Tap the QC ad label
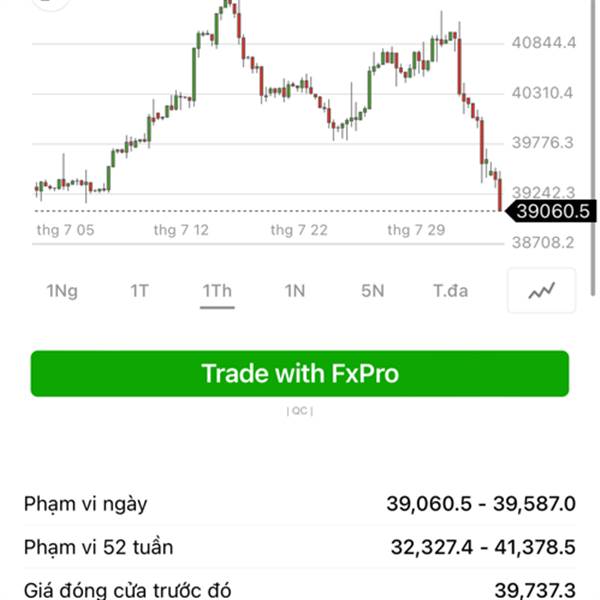Screen dimensions: 600x600 (x=300, y=411)
